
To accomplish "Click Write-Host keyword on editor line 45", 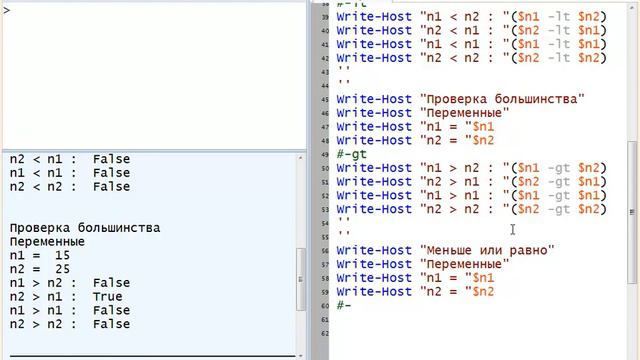I will tap(374, 99).
